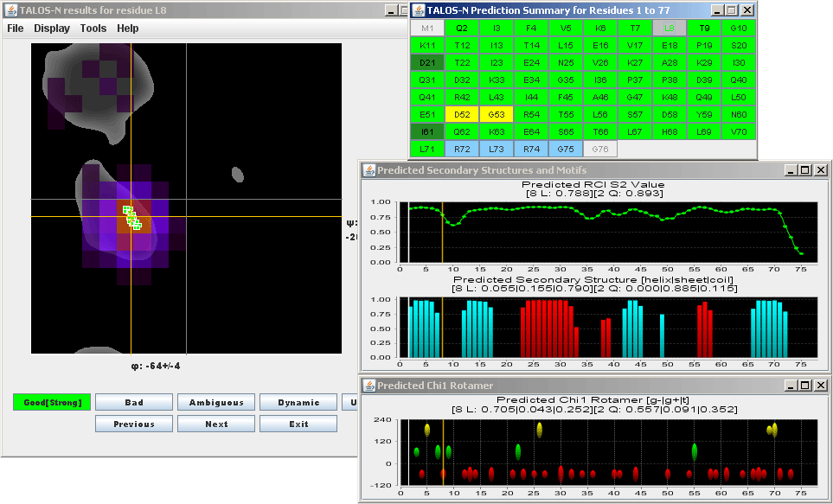The width and height of the screenshot is (833, 504).
Task: Select yellow residue D52
Action: tap(462, 115)
